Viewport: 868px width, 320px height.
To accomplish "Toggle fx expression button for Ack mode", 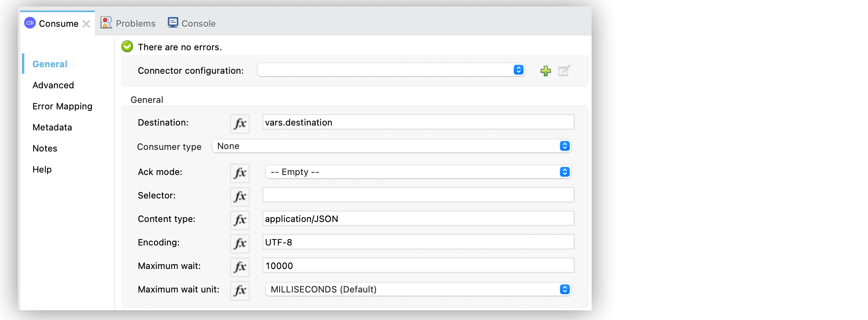I will pos(240,173).
